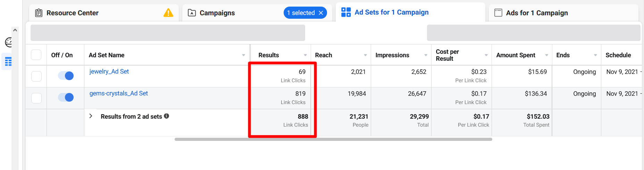This screenshot has width=644, height=170.
Task: Check the select-all checkbox in header
Action: tap(36, 55)
